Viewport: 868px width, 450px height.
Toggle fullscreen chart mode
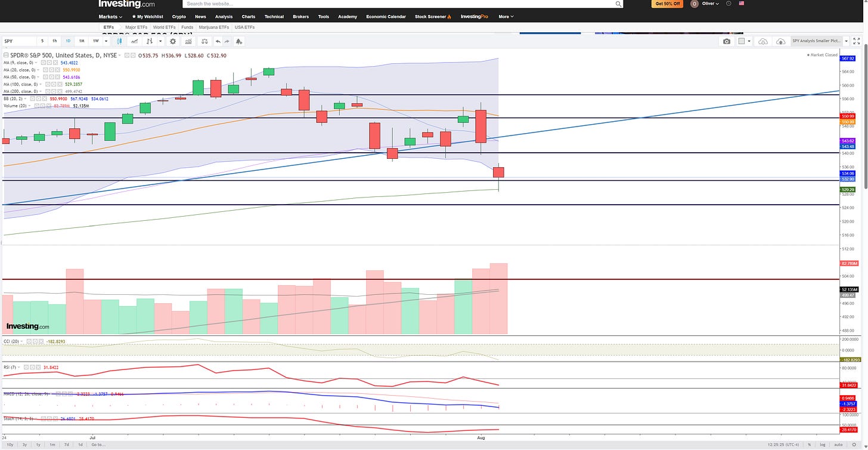tap(856, 41)
